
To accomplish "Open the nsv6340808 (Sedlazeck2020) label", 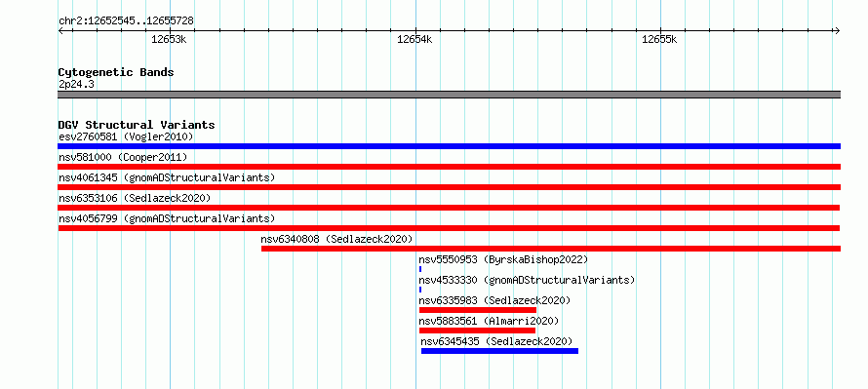I will (337, 239).
